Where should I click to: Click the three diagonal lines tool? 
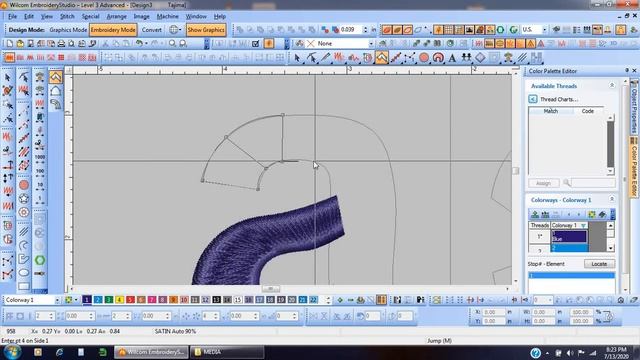tap(522, 58)
